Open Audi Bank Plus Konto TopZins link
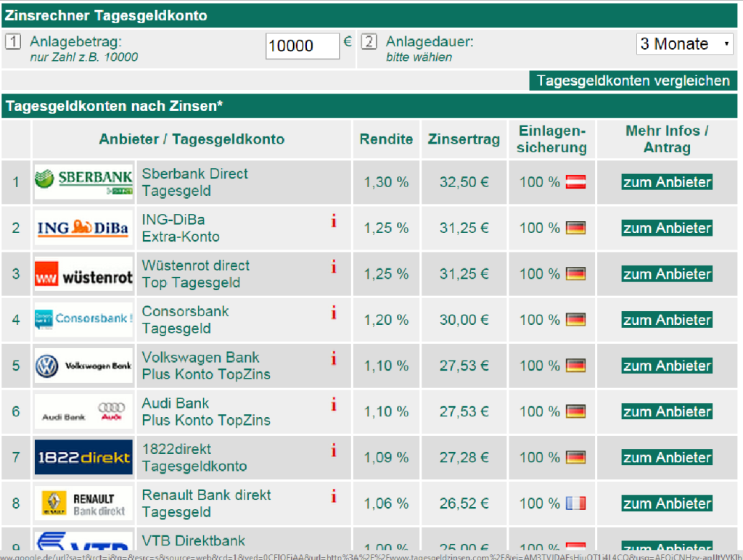 [206, 412]
